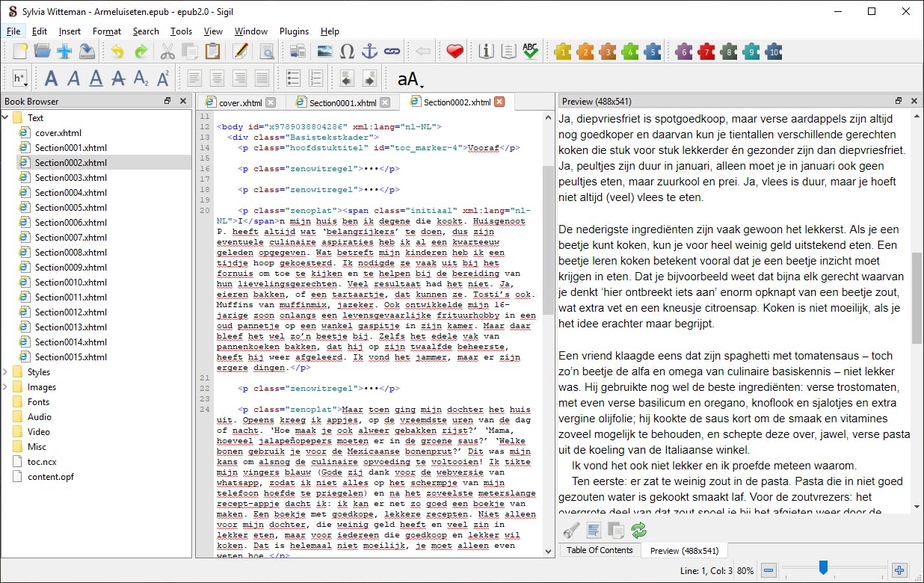
Task: Select toc.ncx in the Book Browser
Action: click(x=42, y=461)
